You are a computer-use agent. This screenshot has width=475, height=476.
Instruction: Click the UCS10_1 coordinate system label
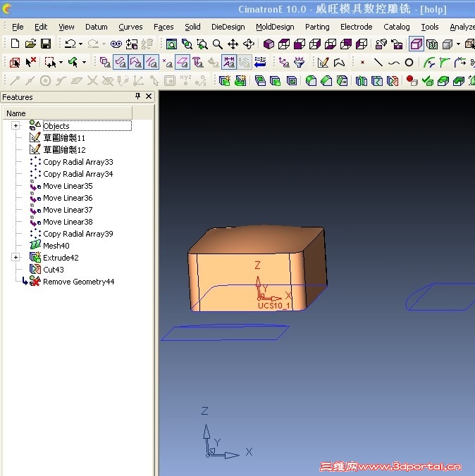point(274,306)
